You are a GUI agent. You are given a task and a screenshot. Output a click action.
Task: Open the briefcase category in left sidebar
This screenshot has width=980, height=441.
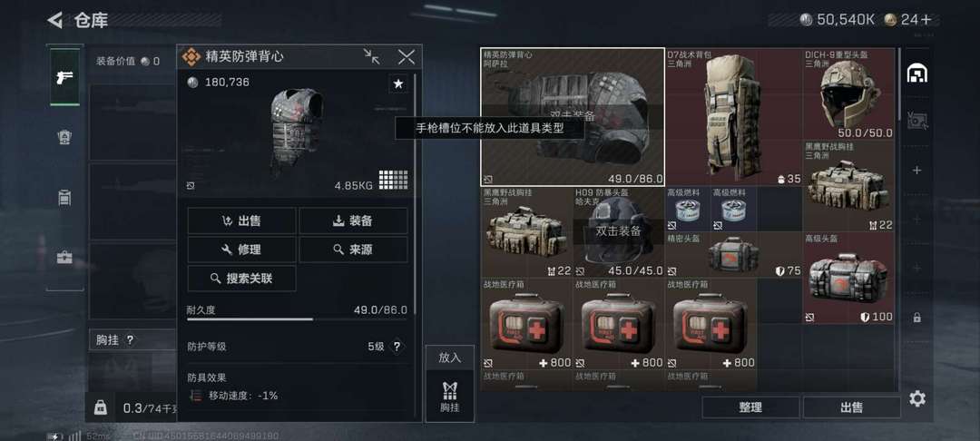64,258
